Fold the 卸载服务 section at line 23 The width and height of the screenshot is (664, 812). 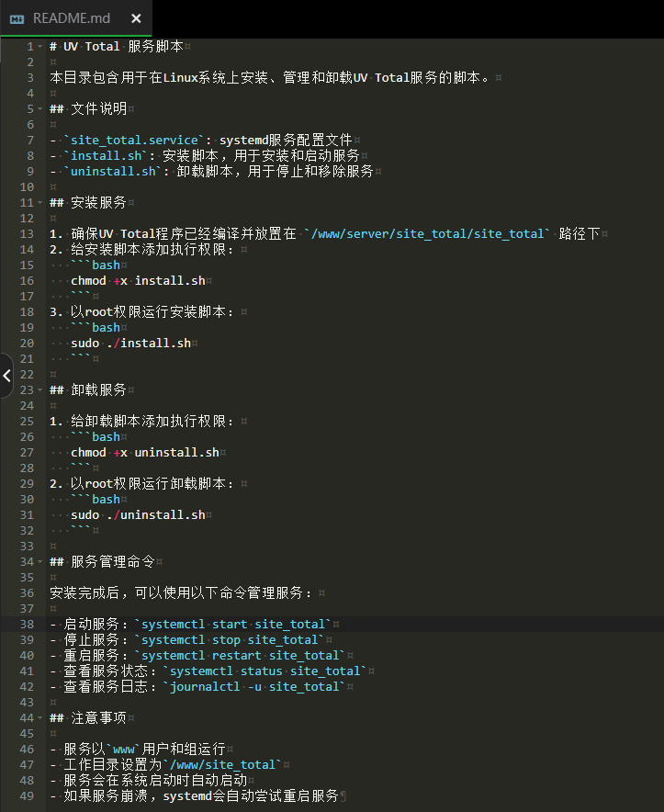[x=41, y=390]
